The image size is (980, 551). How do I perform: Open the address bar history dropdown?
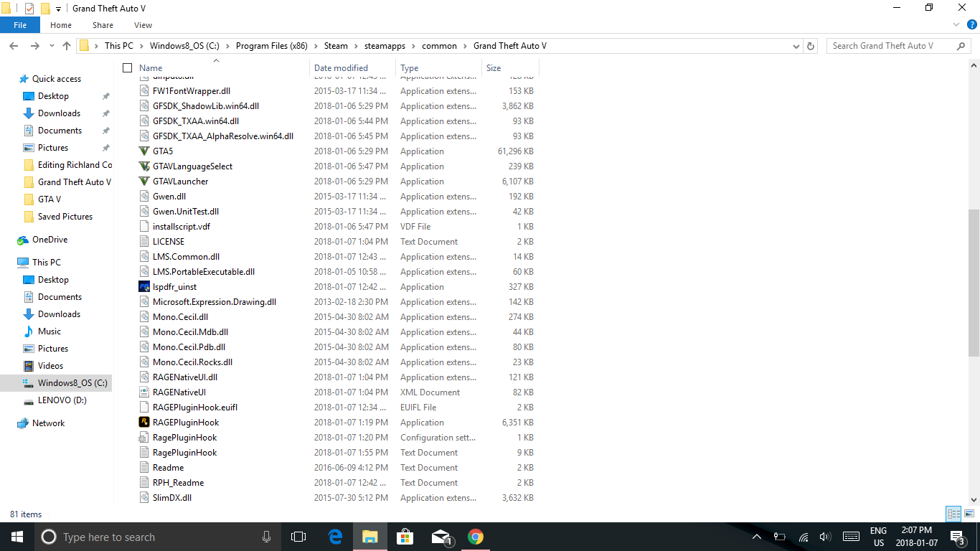click(796, 46)
